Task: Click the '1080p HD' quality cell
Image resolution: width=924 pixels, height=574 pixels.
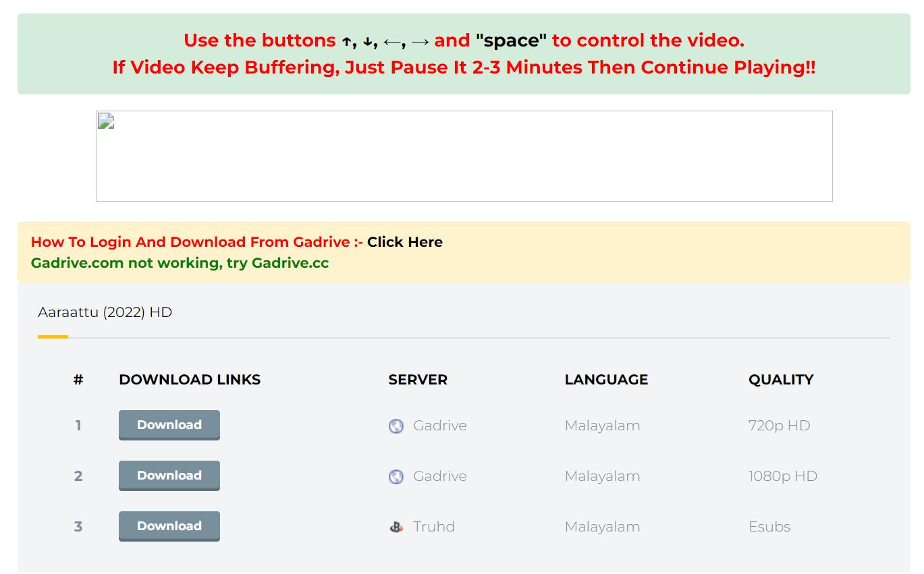Action: tap(782, 476)
